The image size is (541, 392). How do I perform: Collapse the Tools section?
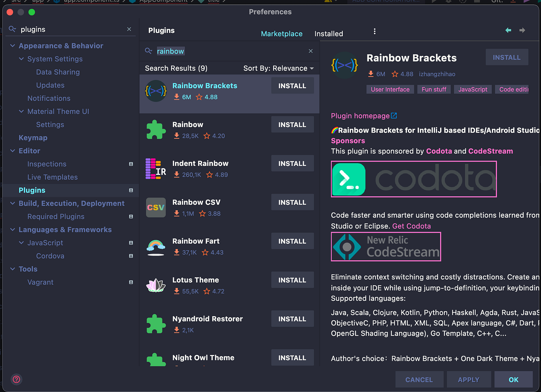12,269
